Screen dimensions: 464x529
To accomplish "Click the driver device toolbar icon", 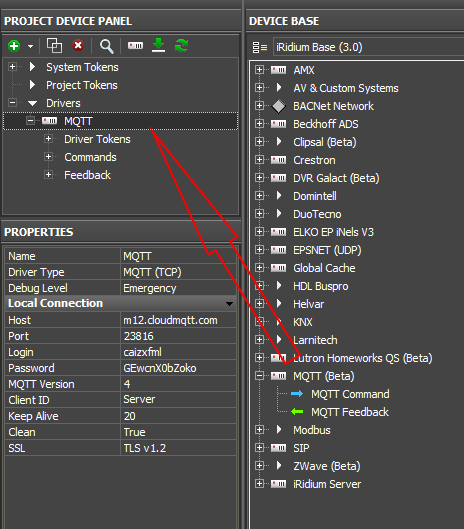I will (135, 45).
